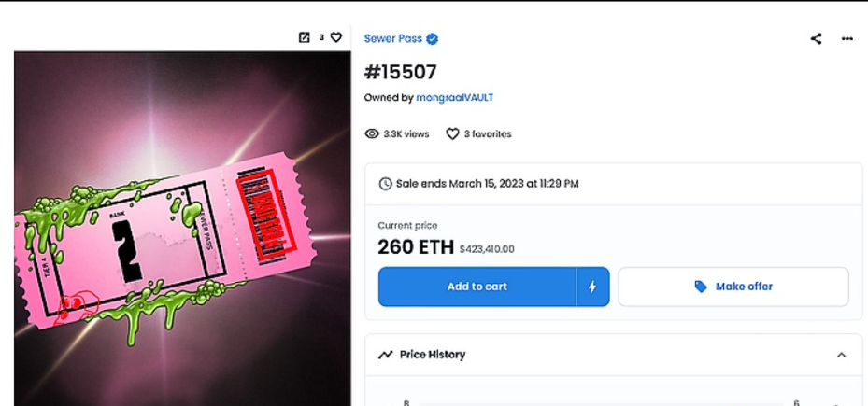Click the tag icon in Make offer
868x406 pixels.
[x=701, y=287]
